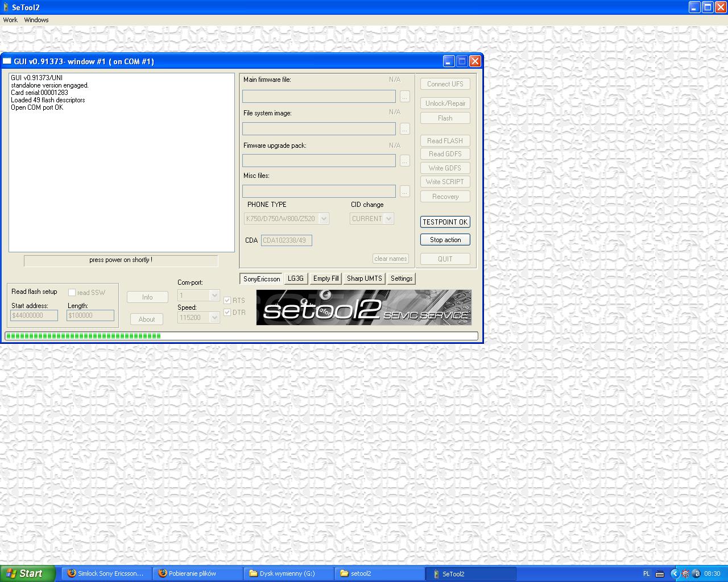This screenshot has width=728, height=582.
Task: Click the Recovery button
Action: point(445,197)
